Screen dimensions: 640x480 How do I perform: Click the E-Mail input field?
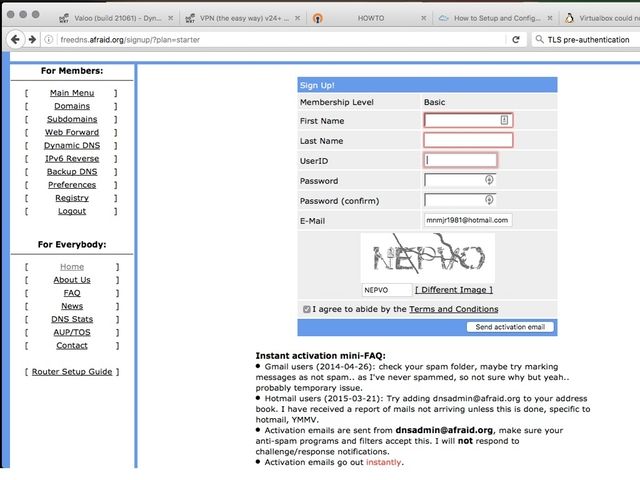pos(468,220)
